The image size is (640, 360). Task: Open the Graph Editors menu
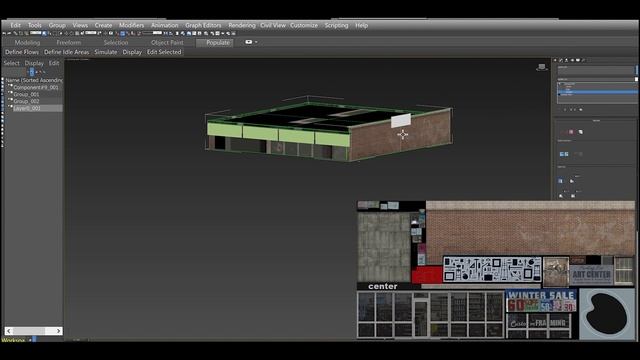coord(203,25)
